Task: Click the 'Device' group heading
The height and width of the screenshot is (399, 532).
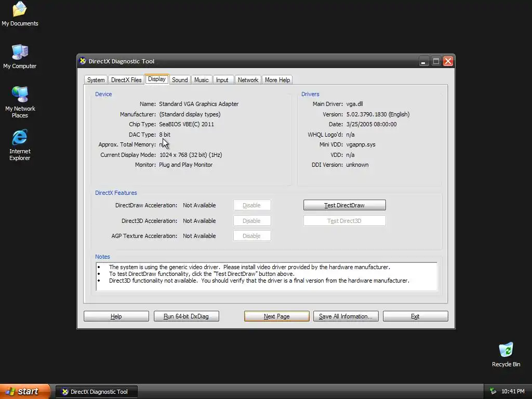Action: (x=103, y=94)
